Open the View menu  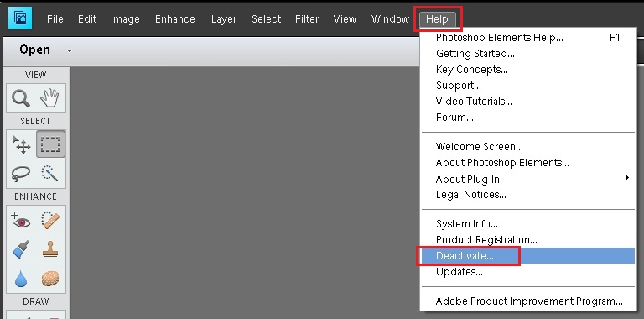[345, 19]
